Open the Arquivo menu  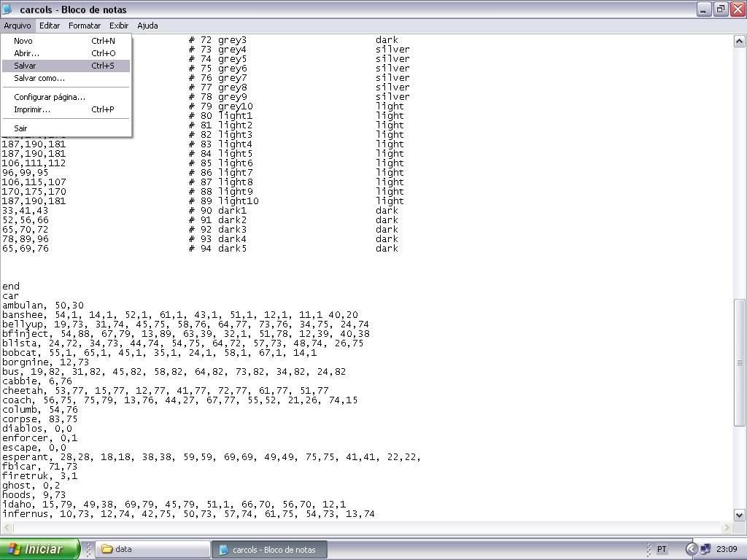click(x=18, y=26)
